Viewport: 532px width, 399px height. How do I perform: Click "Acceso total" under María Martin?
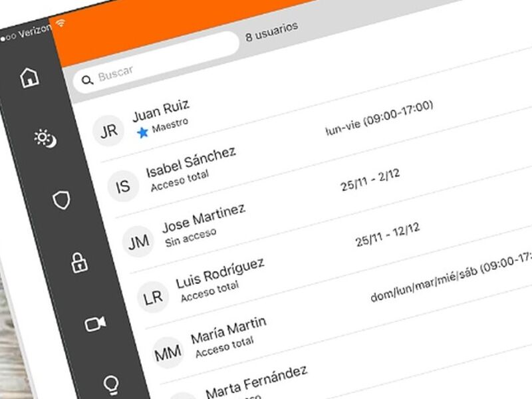click(225, 346)
